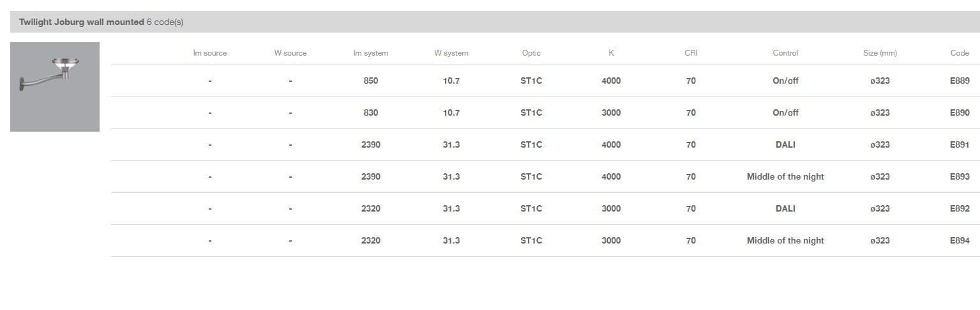Open product code E889

[x=959, y=81]
